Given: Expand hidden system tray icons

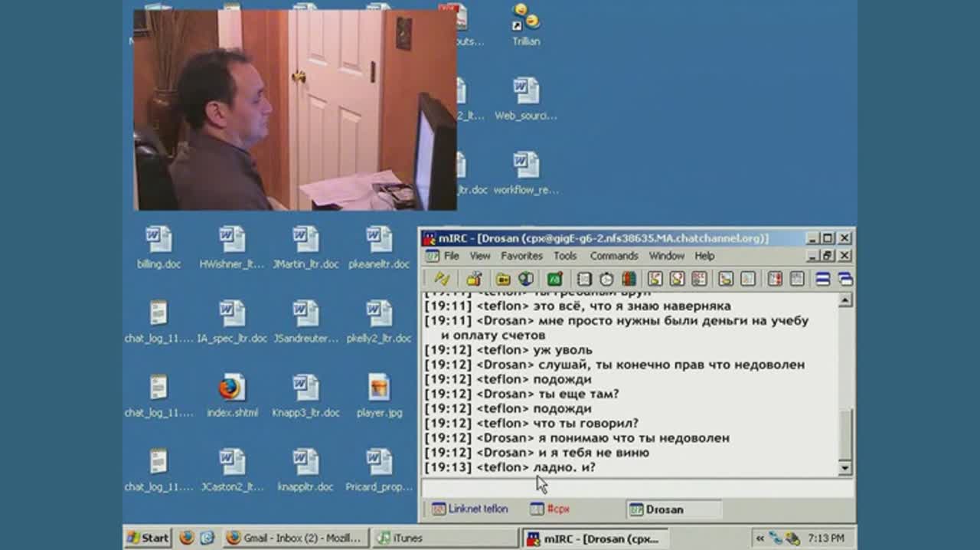Looking at the screenshot, I should coord(760,538).
